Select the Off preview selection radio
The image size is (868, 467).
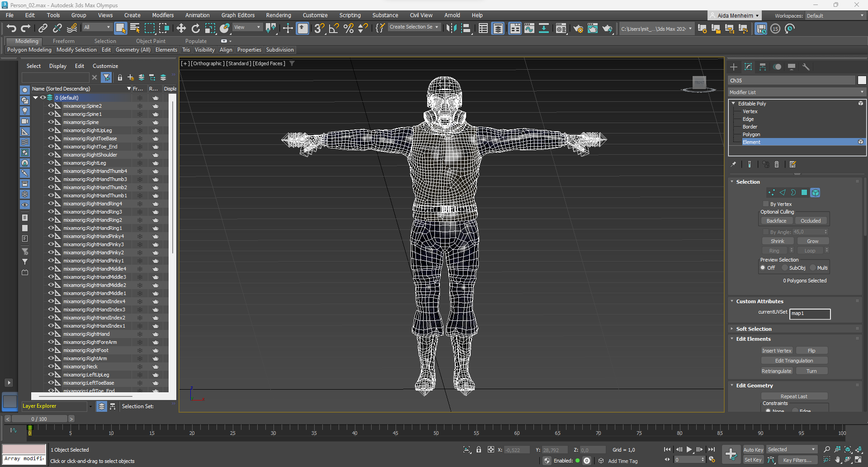[763, 268]
